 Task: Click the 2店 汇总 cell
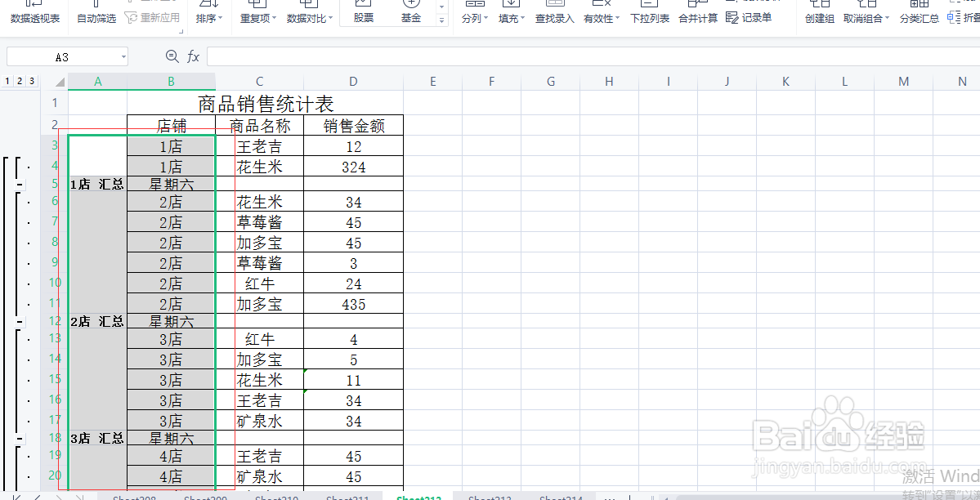click(97, 320)
